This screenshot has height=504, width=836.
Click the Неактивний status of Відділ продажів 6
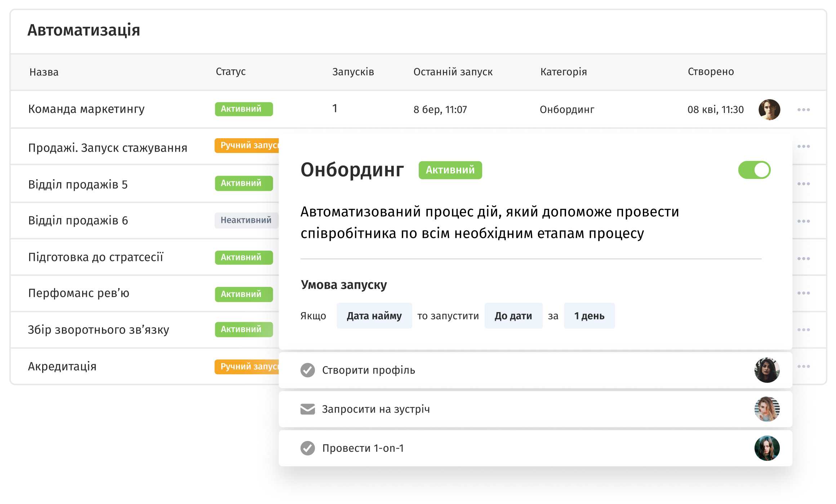246,220
